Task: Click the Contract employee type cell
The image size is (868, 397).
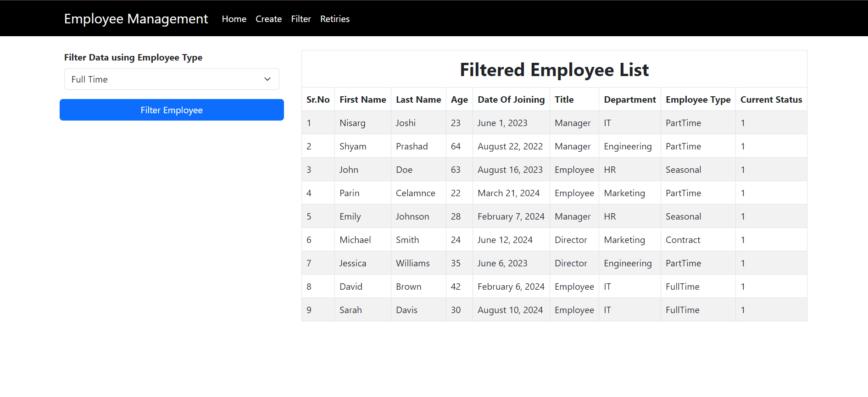Action: [683, 240]
